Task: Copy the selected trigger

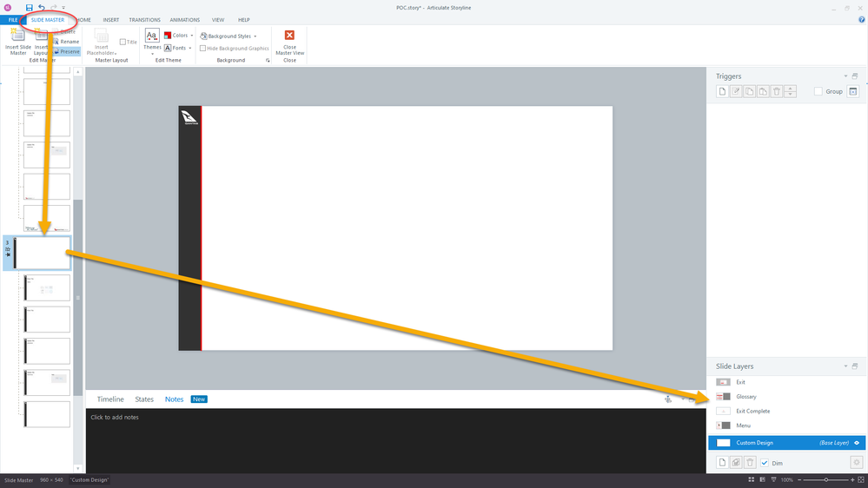Action: [x=750, y=91]
